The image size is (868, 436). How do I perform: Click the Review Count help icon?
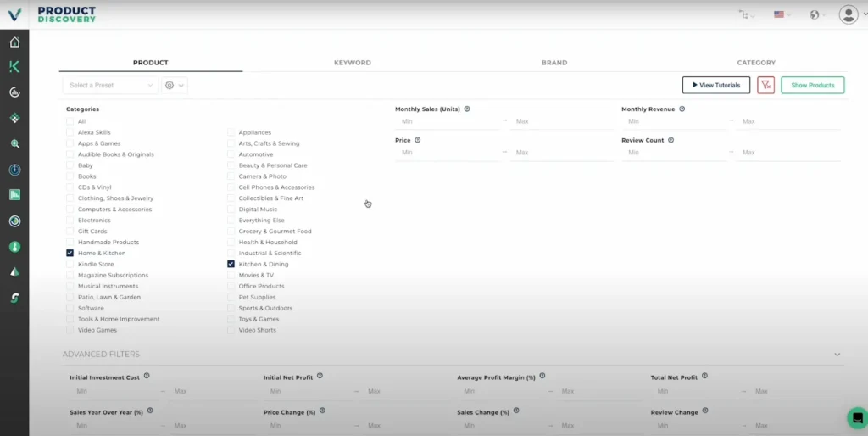[671, 140]
